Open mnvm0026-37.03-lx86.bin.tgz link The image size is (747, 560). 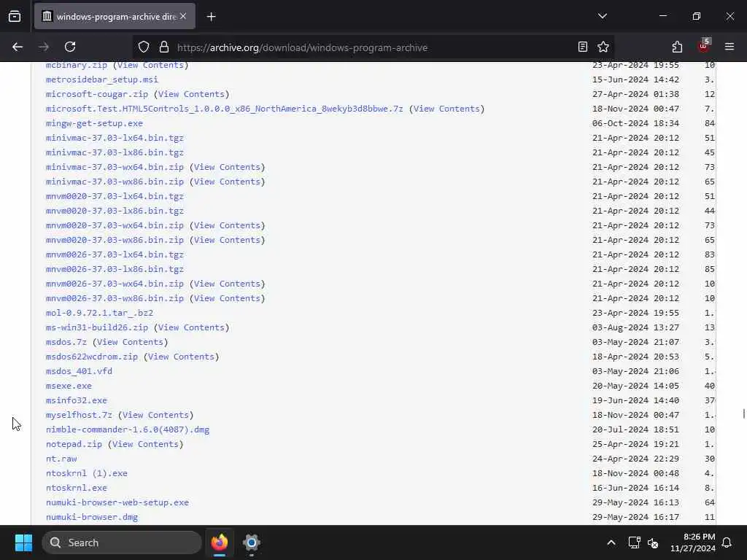tap(115, 269)
